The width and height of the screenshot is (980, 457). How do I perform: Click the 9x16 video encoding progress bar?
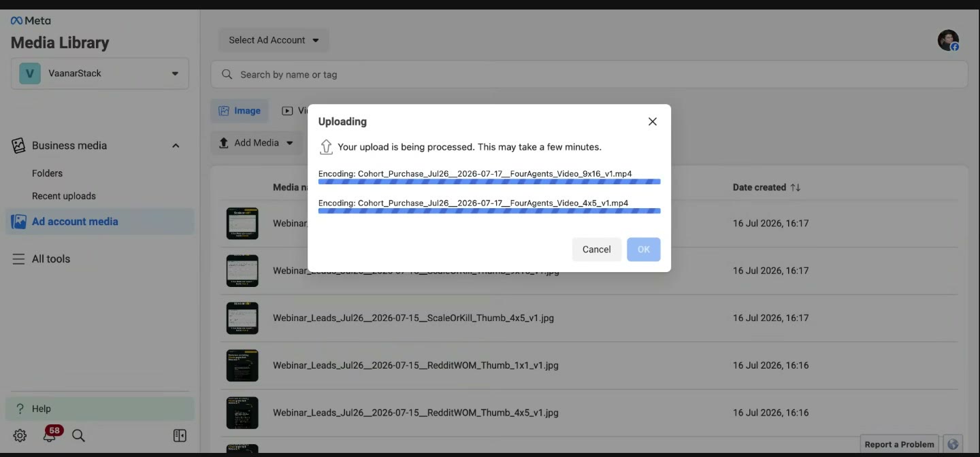[x=489, y=182]
